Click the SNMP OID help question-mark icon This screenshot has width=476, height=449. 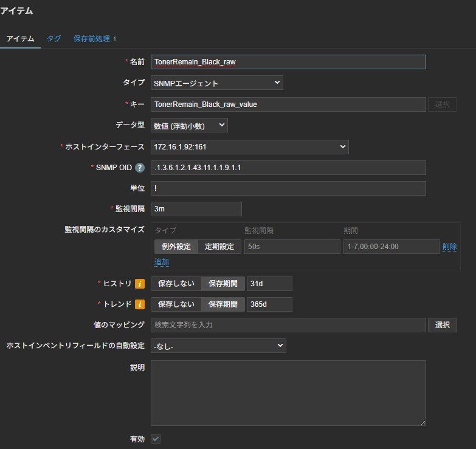140,168
